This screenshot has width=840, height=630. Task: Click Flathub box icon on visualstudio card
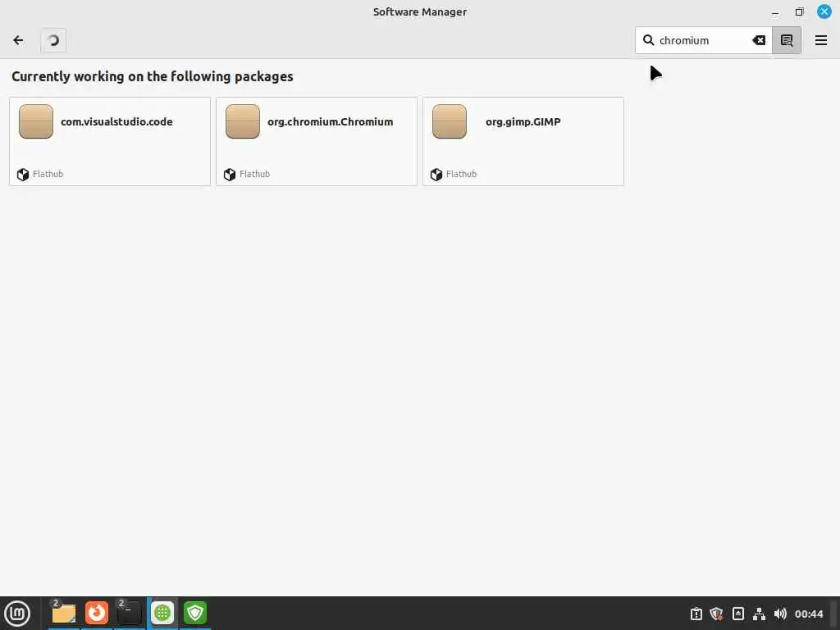coord(23,175)
